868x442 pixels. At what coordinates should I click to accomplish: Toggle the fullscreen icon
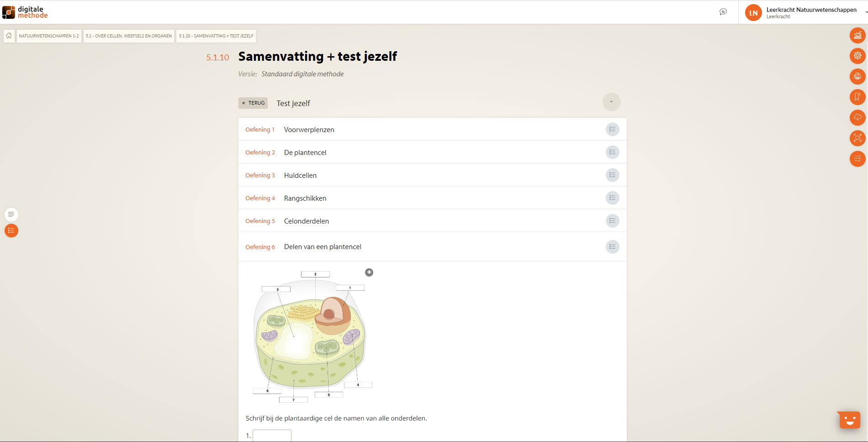857,138
